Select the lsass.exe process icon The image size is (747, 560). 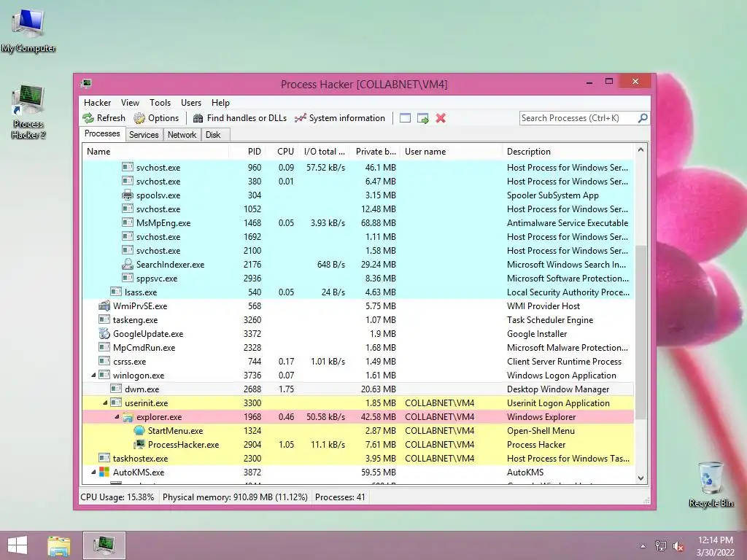point(116,292)
